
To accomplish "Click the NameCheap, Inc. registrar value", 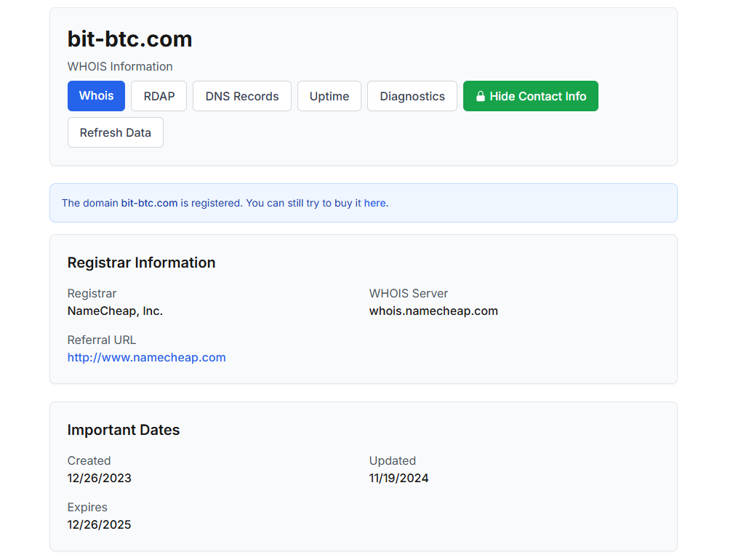I will tap(115, 311).
